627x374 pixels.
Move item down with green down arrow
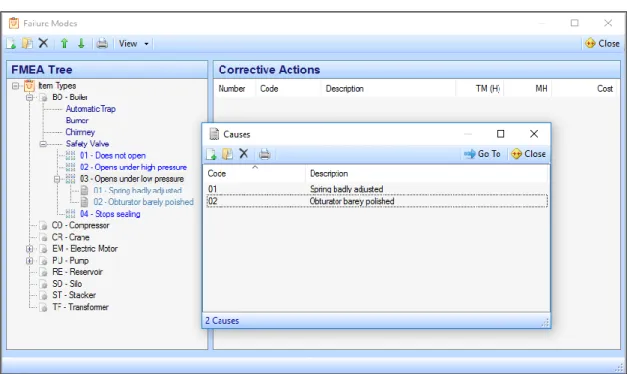coord(81,43)
